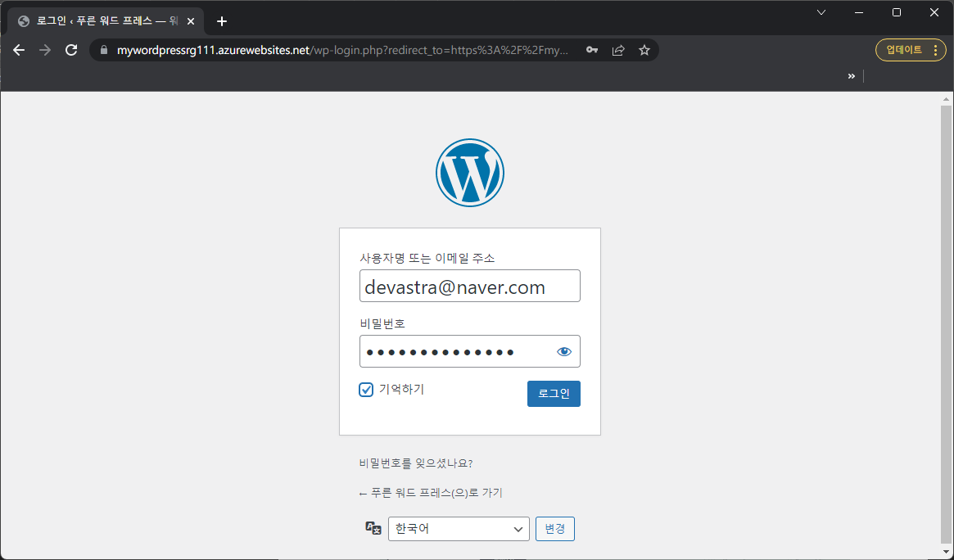The width and height of the screenshot is (954, 560).
Task: Expand hidden bookmarks chevron
Action: point(851,76)
